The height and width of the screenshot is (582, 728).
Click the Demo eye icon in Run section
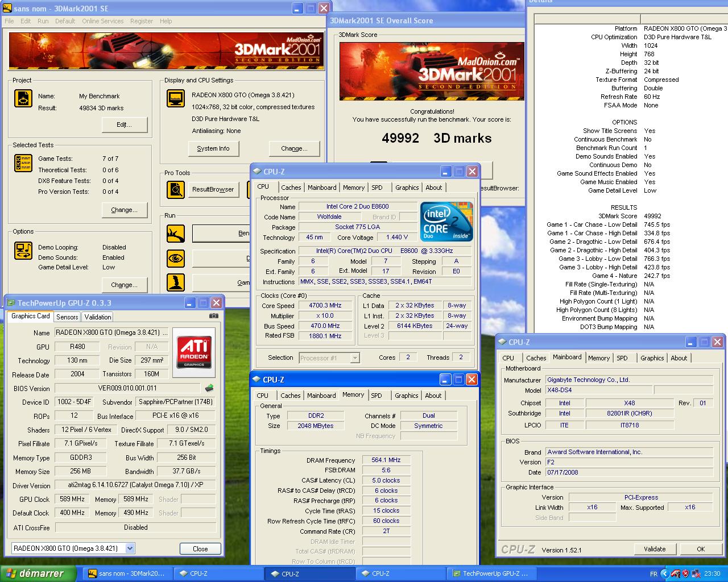(176, 258)
